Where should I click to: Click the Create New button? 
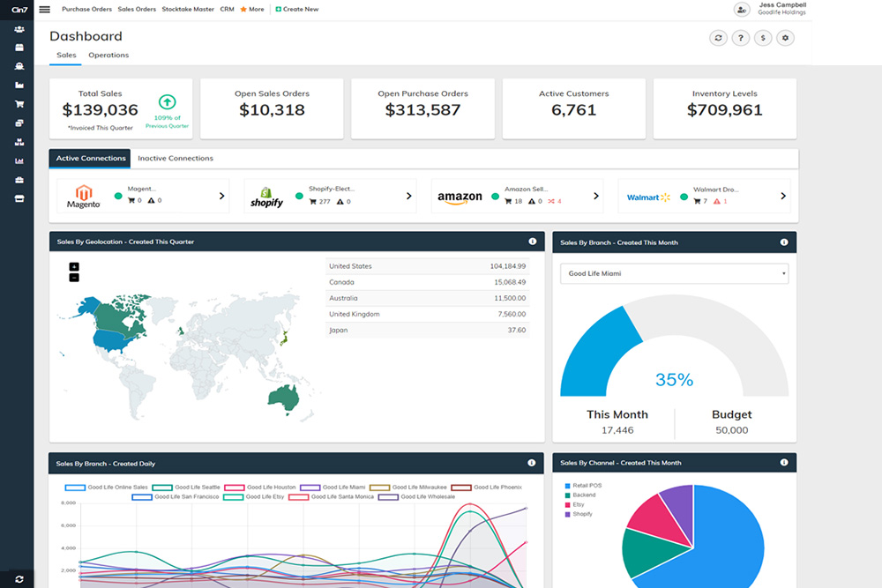click(297, 9)
